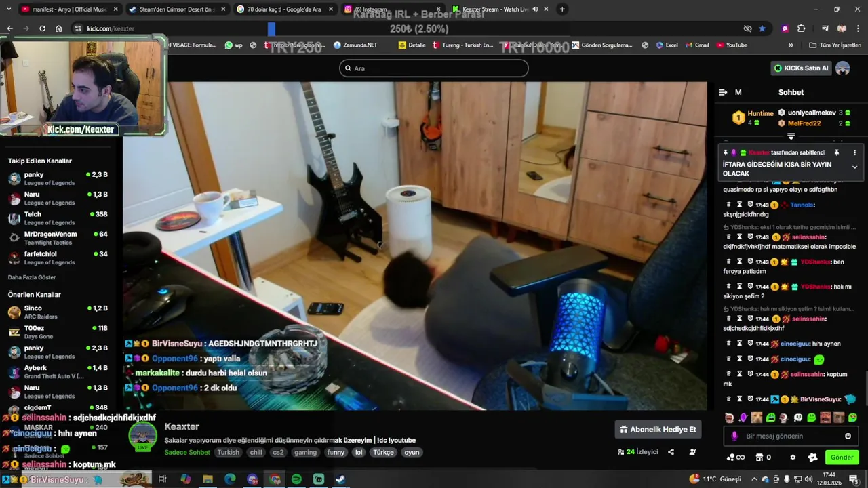Click the Bir mesaj gönderin chat input
868x488 pixels.
pos(791,436)
